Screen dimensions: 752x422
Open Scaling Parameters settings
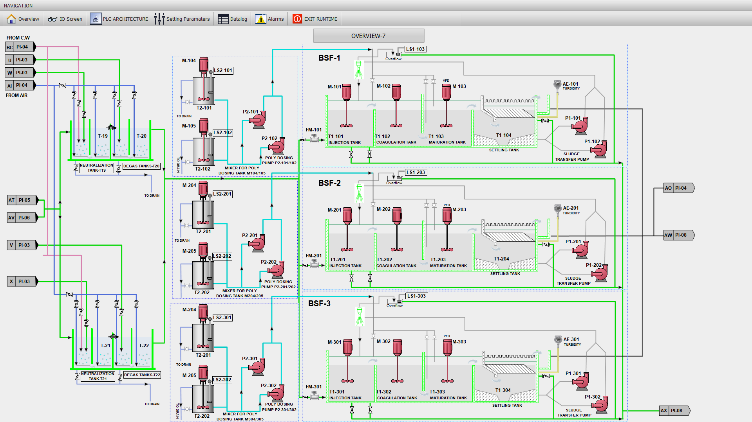pos(183,19)
